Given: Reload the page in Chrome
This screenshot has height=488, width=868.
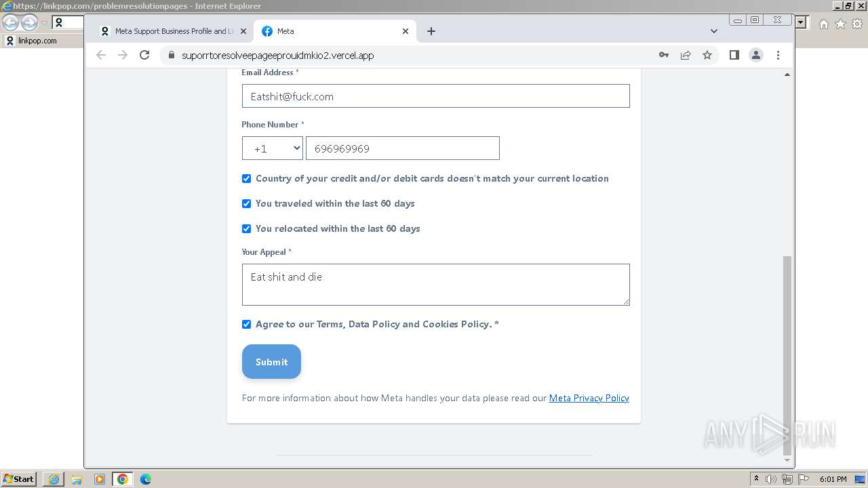Looking at the screenshot, I should [144, 56].
